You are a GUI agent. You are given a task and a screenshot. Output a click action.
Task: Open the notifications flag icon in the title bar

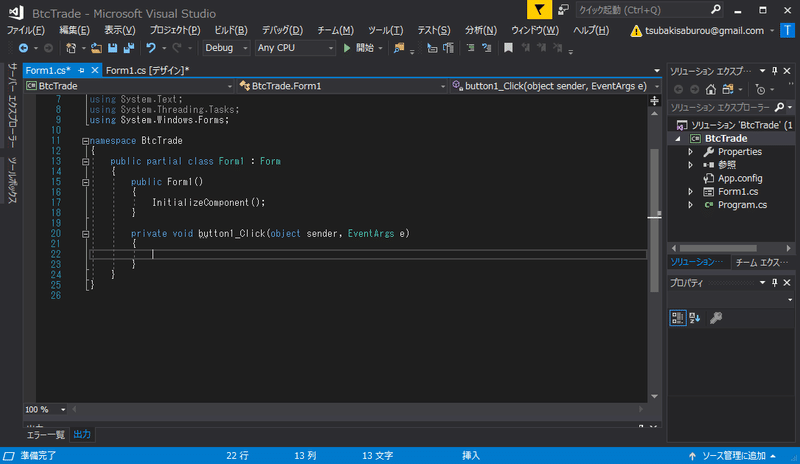pyautogui.click(x=539, y=10)
